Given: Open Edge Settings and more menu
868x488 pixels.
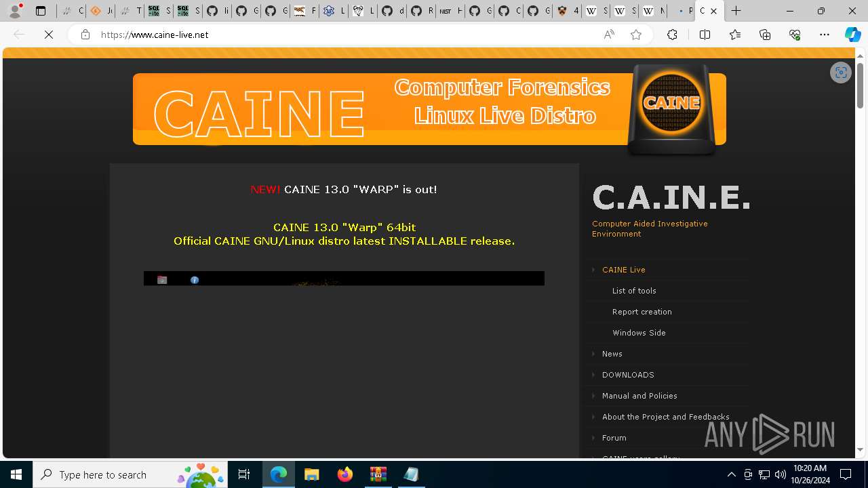Looking at the screenshot, I should (x=825, y=35).
